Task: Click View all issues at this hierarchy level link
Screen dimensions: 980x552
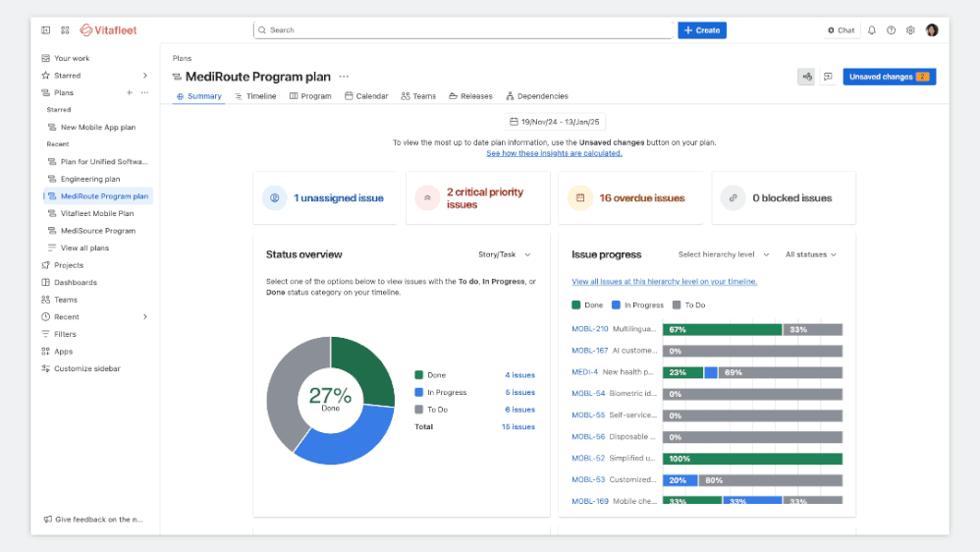Action: click(665, 281)
